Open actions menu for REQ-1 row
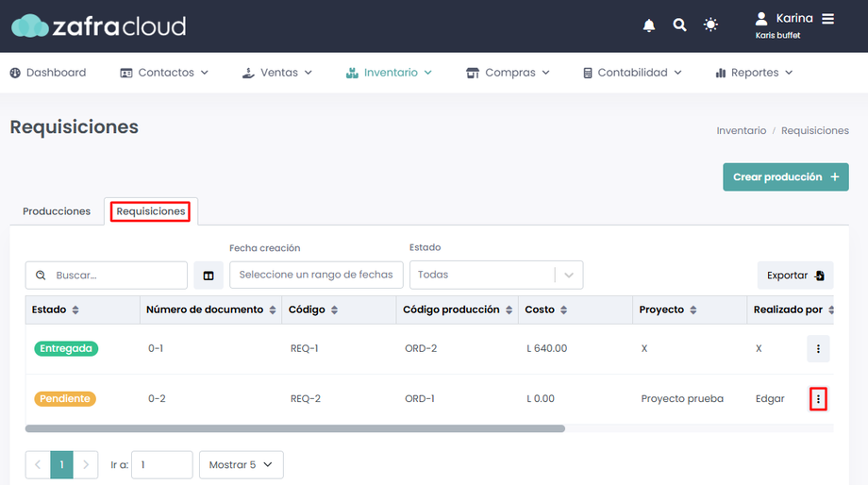This screenshot has height=485, width=868. tap(818, 349)
